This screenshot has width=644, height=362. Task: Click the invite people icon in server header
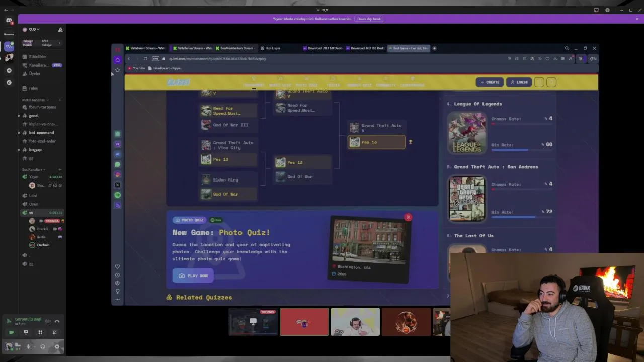point(60,30)
